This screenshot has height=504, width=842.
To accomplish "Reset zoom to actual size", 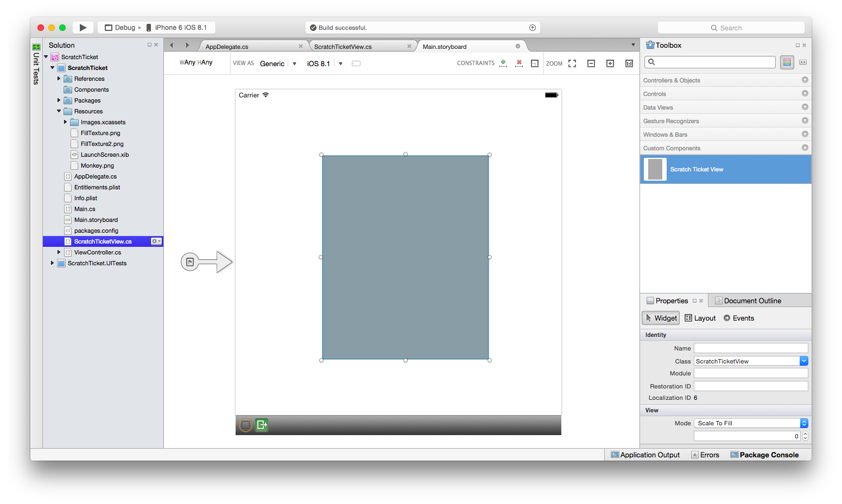I will [x=629, y=63].
